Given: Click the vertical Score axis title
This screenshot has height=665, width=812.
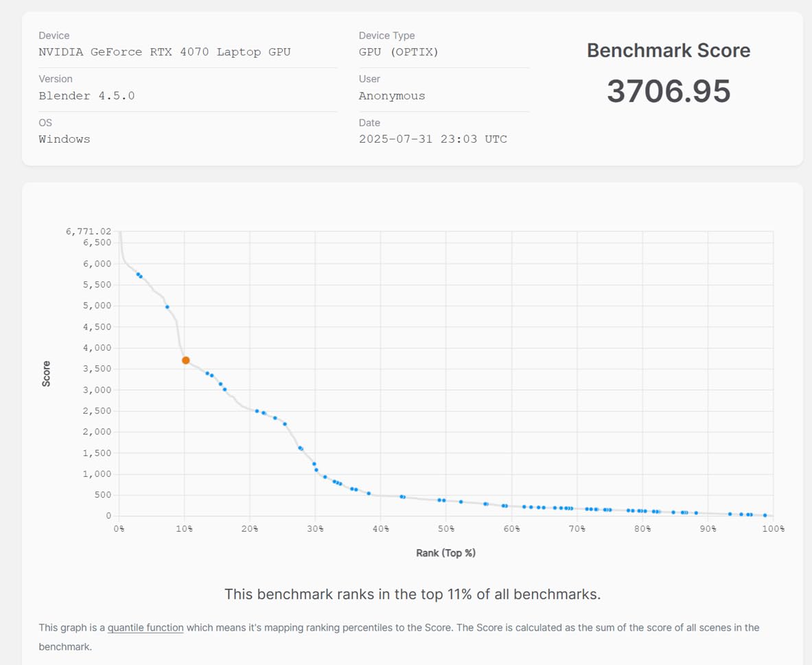Looking at the screenshot, I should tap(47, 374).
